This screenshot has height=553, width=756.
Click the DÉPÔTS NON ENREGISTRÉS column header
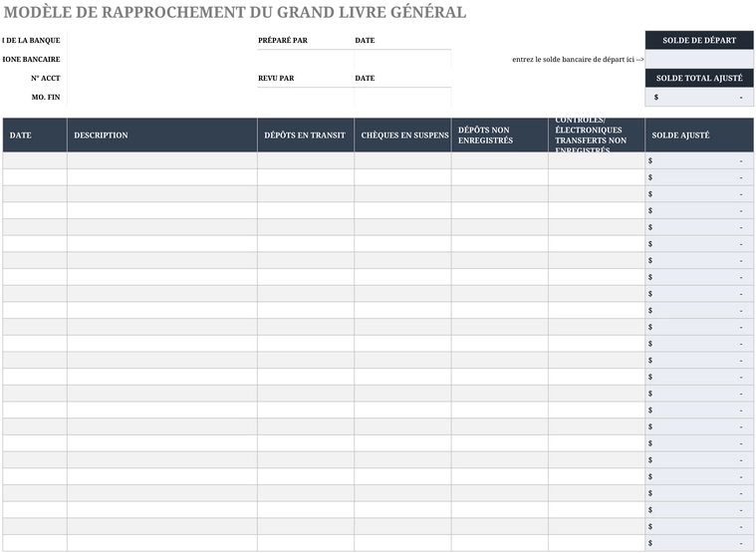499,135
